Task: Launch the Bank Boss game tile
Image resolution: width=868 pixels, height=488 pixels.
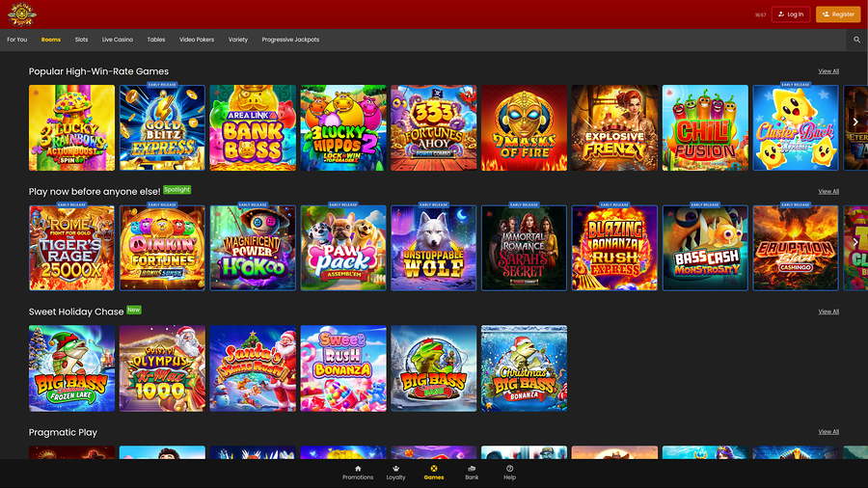Action: [x=253, y=128]
